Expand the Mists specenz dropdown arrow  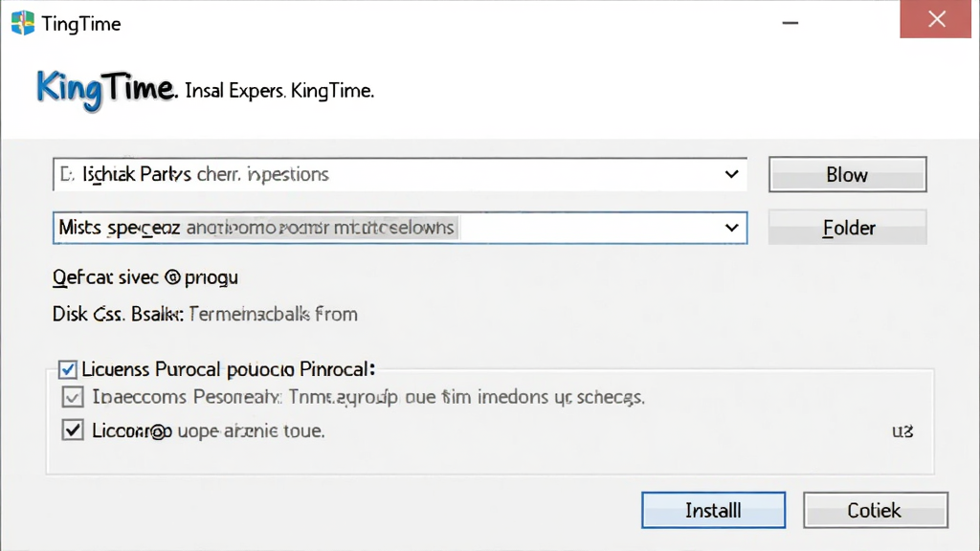pyautogui.click(x=731, y=228)
